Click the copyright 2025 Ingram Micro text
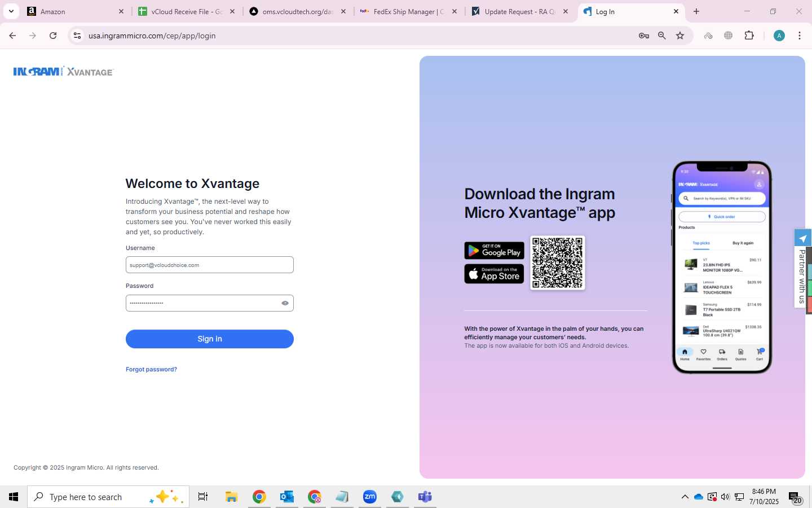Viewport: 812px width, 508px height. (x=86, y=467)
